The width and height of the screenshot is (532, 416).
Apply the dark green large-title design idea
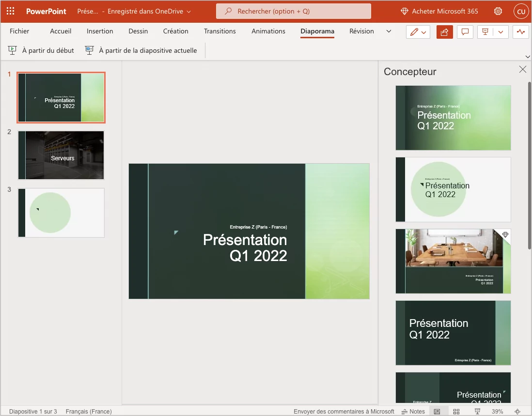(453, 333)
